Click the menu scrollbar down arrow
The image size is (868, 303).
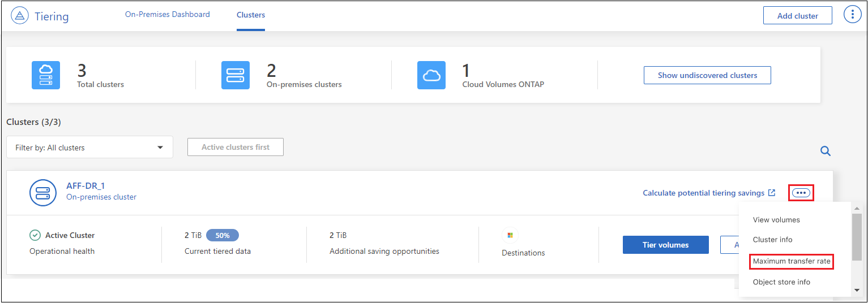pos(857,291)
